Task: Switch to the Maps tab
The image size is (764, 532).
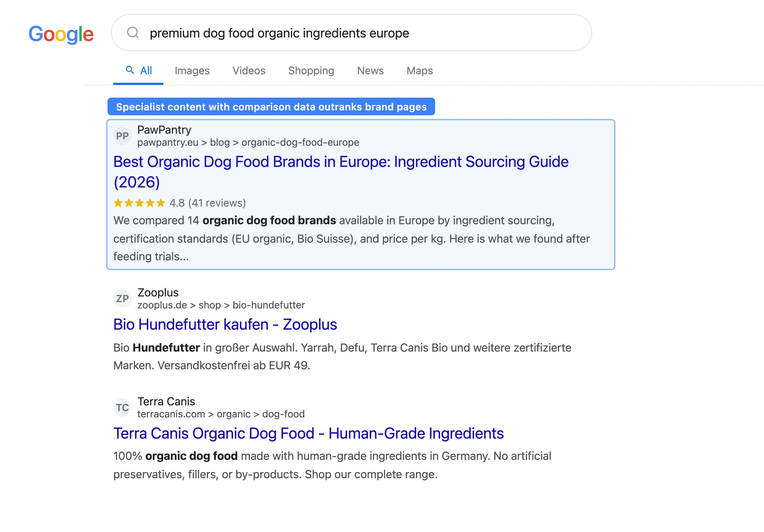Action: click(419, 71)
